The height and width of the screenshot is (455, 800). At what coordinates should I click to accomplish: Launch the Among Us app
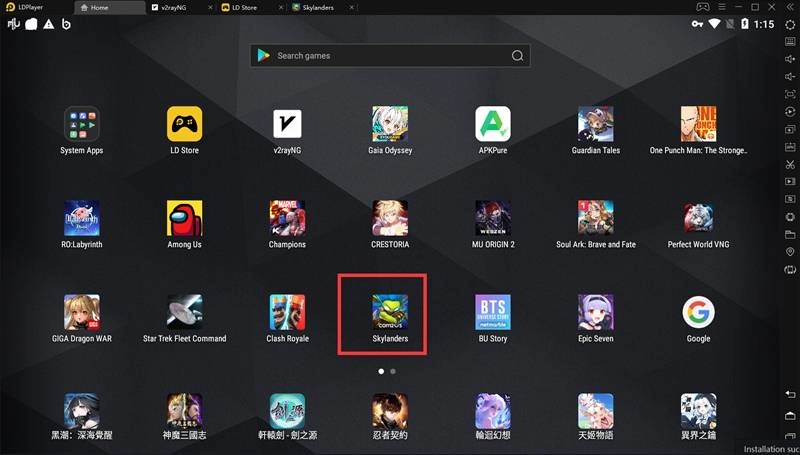coord(184,217)
